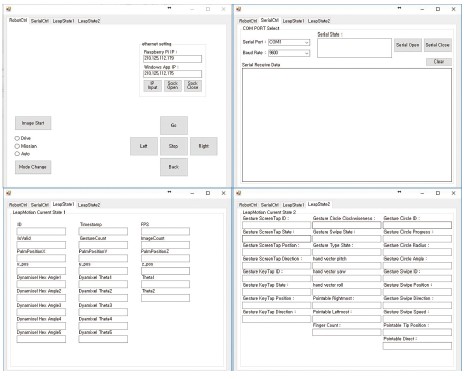Click the Serial Close button

point(438,45)
